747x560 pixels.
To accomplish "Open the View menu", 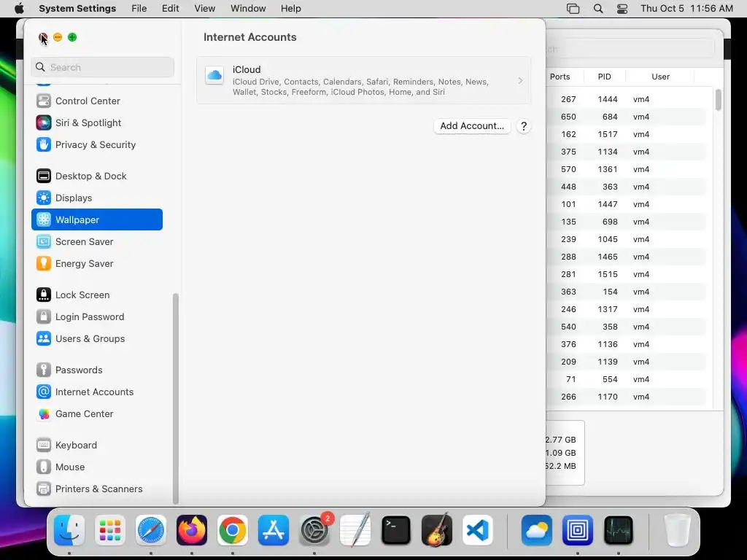I will (205, 9).
